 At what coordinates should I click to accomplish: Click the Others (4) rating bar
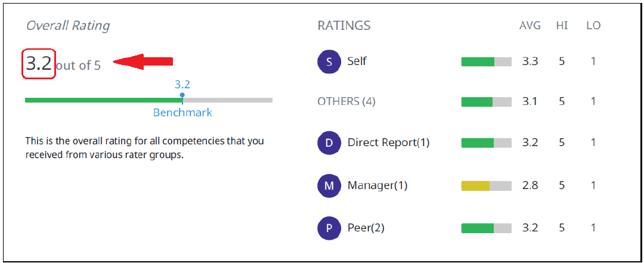(487, 101)
